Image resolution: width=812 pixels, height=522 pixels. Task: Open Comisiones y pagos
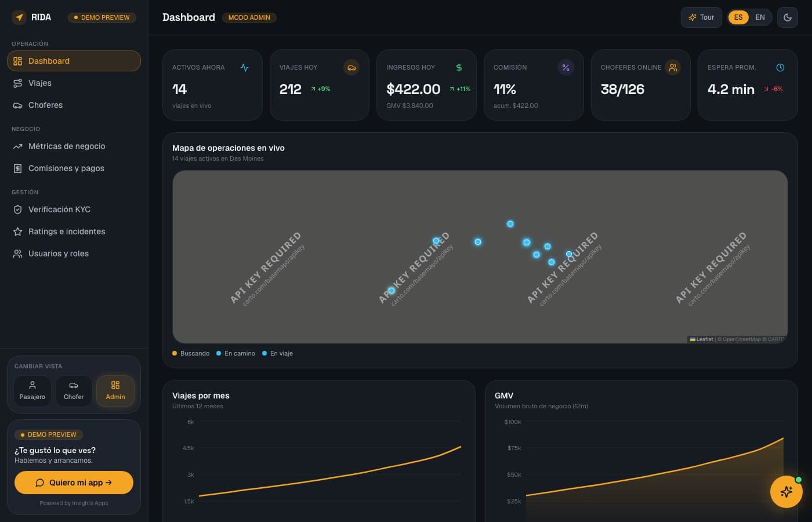pos(74,168)
